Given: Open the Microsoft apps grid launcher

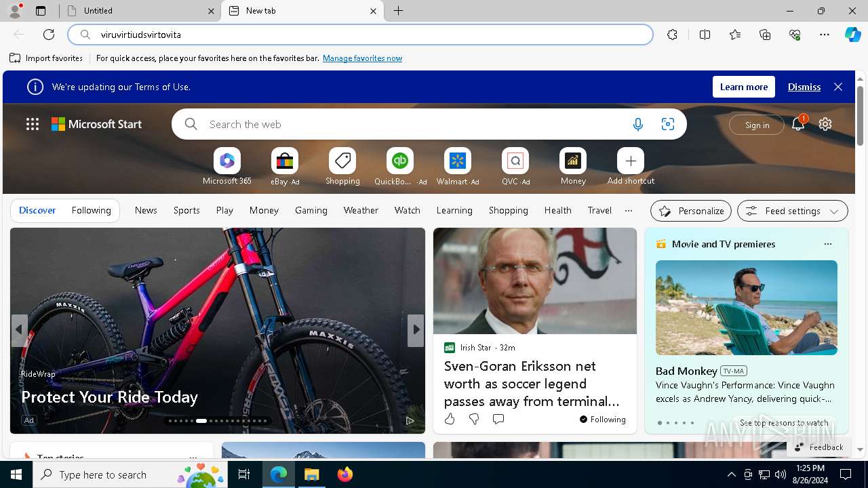Looking at the screenshot, I should 33,124.
